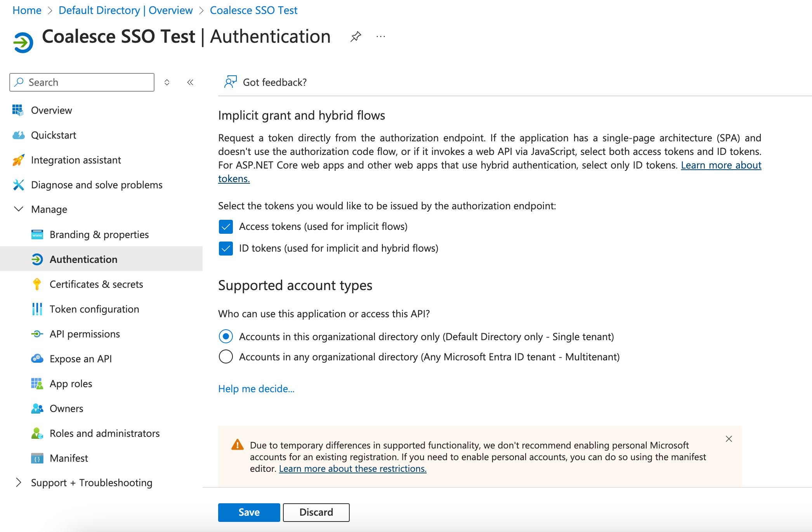Click the API permissions icon
This screenshot has width=812, height=532.
37,334
